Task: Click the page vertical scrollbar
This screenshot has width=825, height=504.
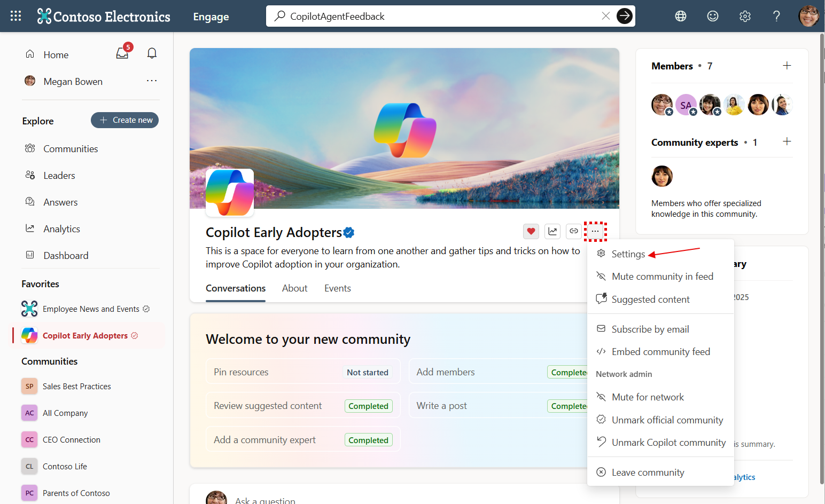Action: [x=822, y=256]
